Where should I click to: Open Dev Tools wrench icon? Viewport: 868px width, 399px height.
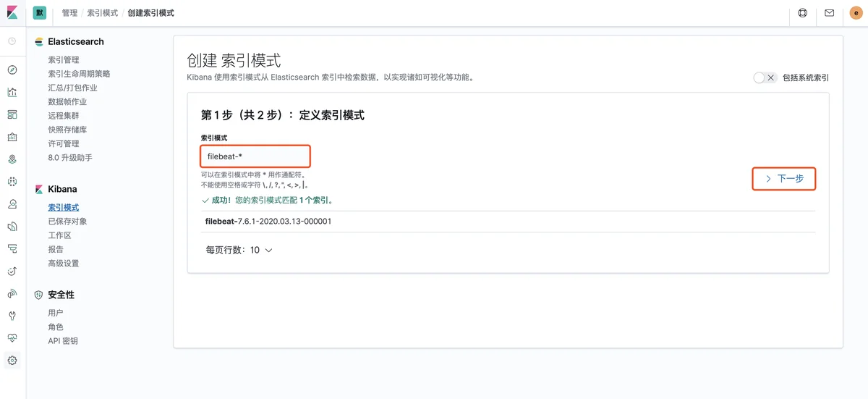[x=12, y=316]
